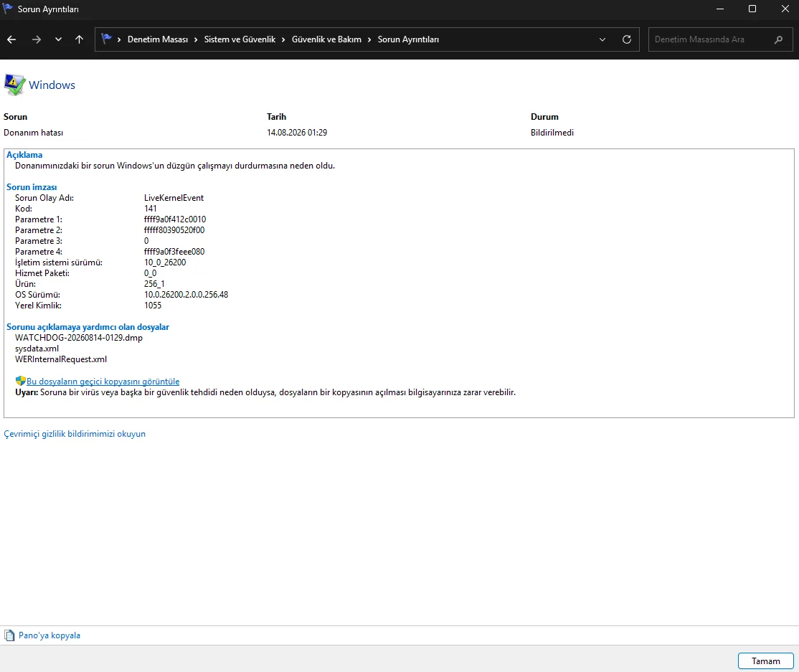The height and width of the screenshot is (672, 799).
Task: Select Sorun Ayrıntıları breadcrumb
Action: [x=408, y=39]
